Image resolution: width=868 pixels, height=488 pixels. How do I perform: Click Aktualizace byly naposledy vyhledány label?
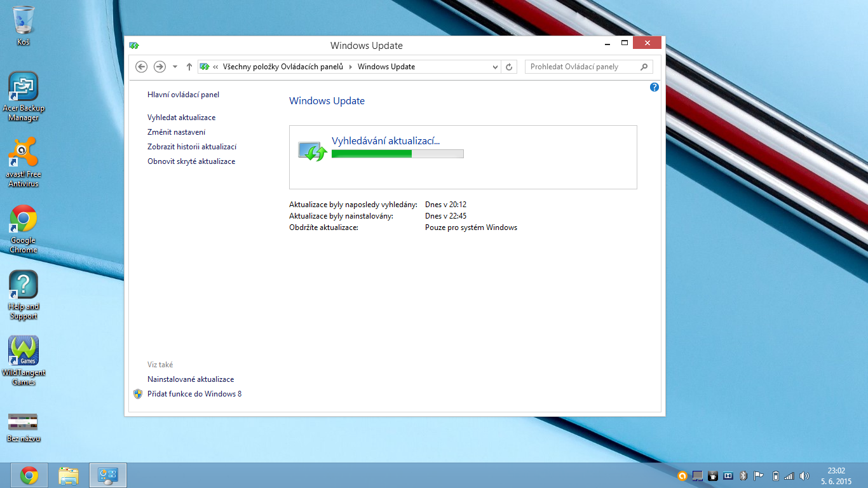coord(353,205)
